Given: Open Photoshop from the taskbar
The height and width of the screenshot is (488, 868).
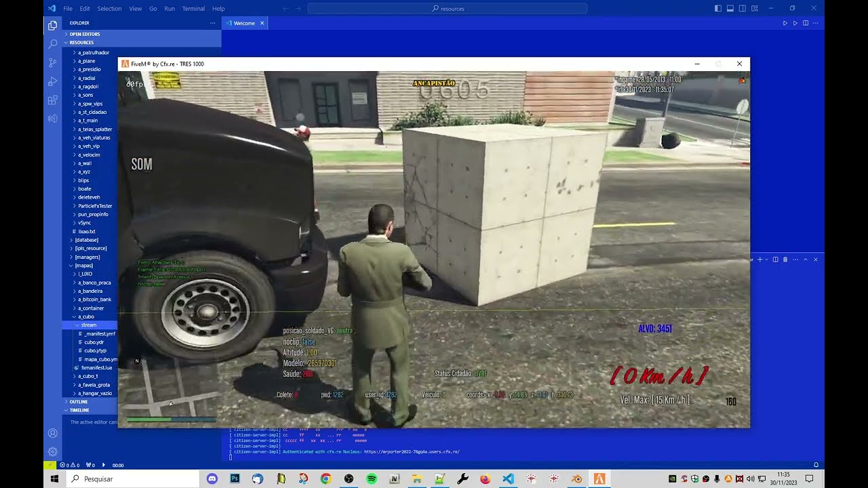Looking at the screenshot, I should (x=235, y=479).
